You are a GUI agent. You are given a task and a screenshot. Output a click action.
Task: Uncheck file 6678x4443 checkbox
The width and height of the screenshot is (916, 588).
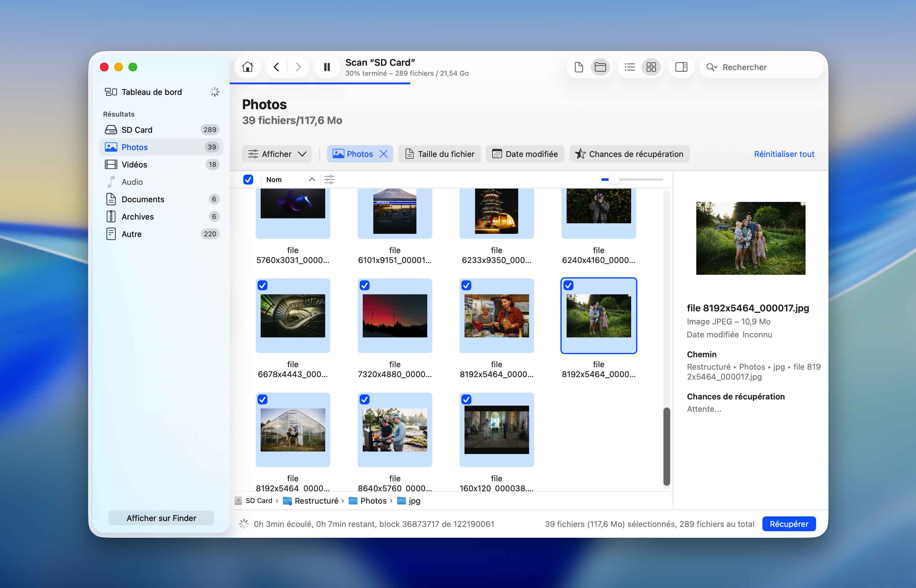click(x=263, y=285)
